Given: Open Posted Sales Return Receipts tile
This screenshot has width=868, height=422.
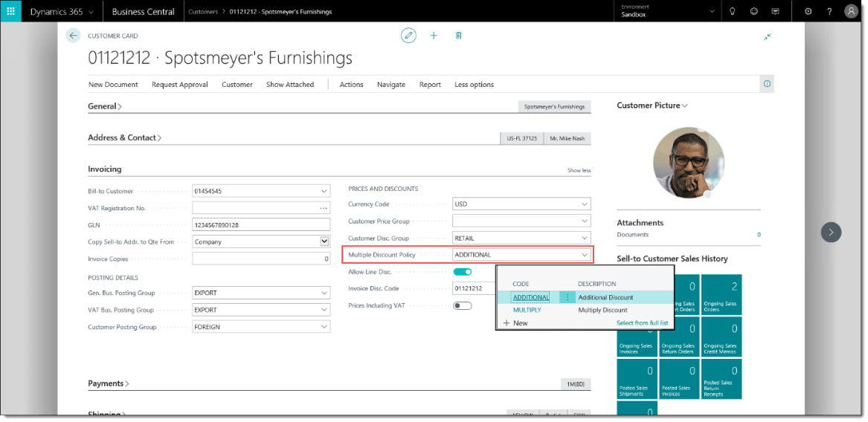Looking at the screenshot, I should click(x=721, y=380).
